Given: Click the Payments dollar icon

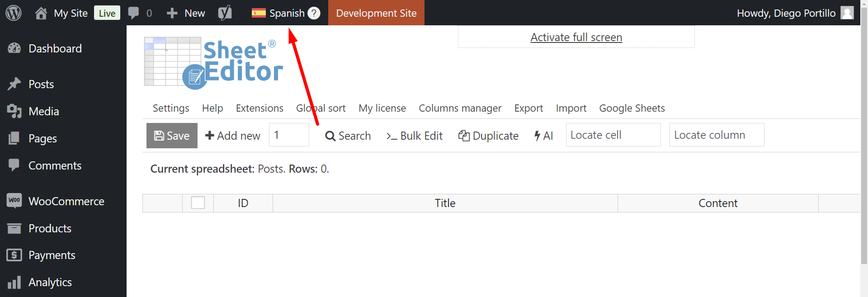Looking at the screenshot, I should [14, 255].
